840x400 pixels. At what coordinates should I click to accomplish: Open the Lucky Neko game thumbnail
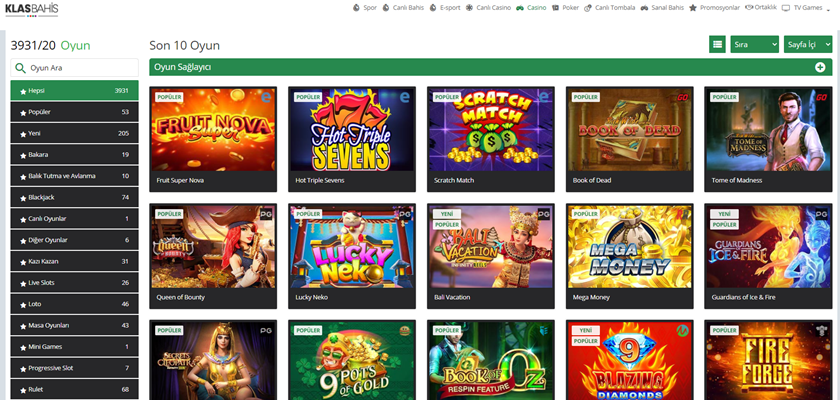(x=352, y=246)
